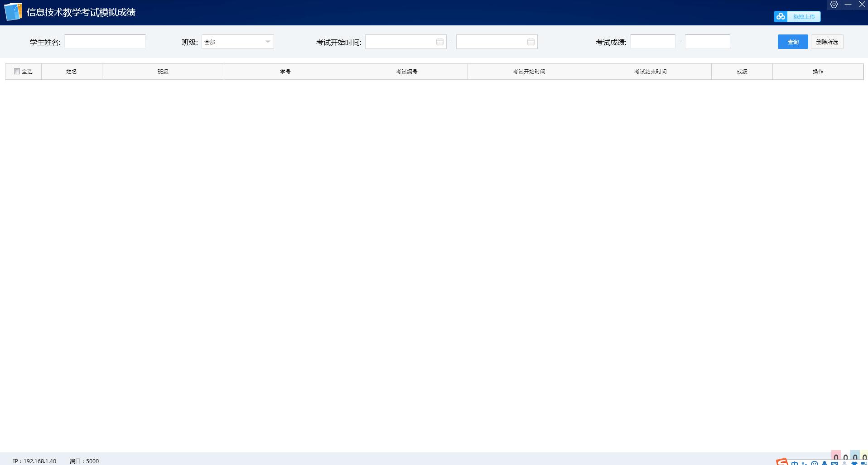This screenshot has width=868, height=465.
Task: Click the 信息技术教学考试模拟成绩 window title
Action: (x=81, y=12)
